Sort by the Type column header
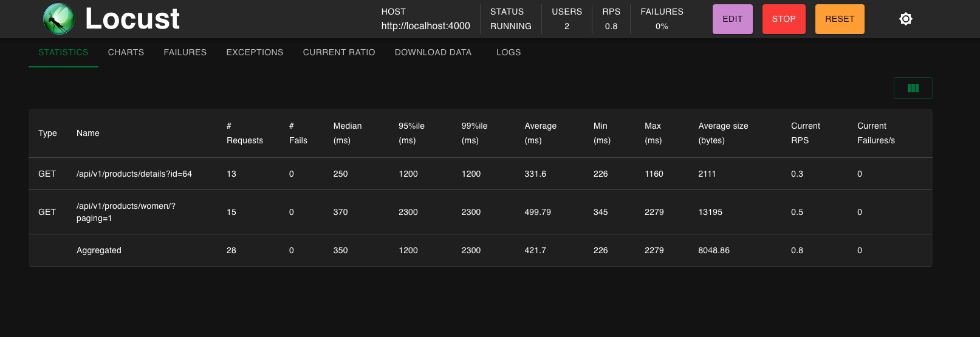This screenshot has height=337, width=980. 47,133
